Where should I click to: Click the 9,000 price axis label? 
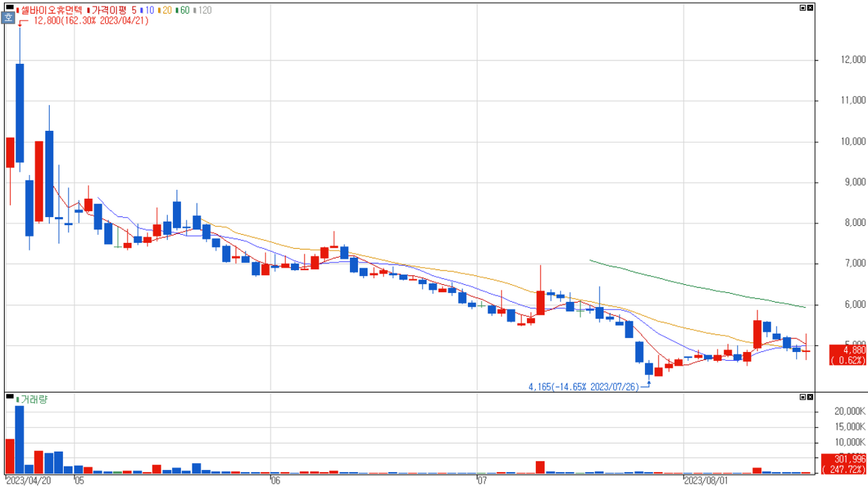(854, 182)
